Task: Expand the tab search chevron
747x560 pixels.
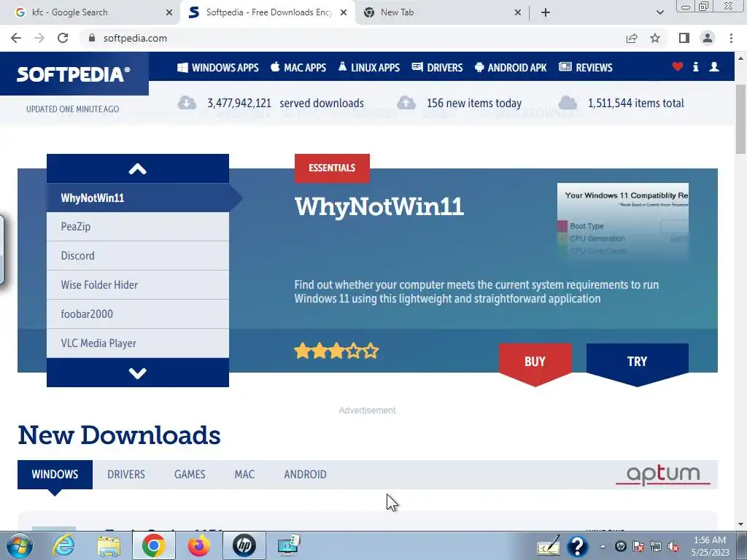Action: (x=659, y=12)
